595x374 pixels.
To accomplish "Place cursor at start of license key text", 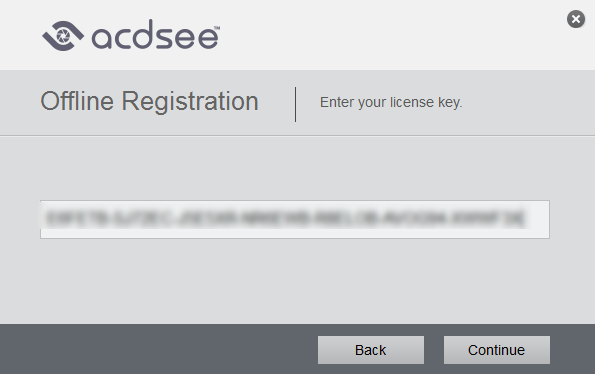I will pyautogui.click(x=47, y=219).
